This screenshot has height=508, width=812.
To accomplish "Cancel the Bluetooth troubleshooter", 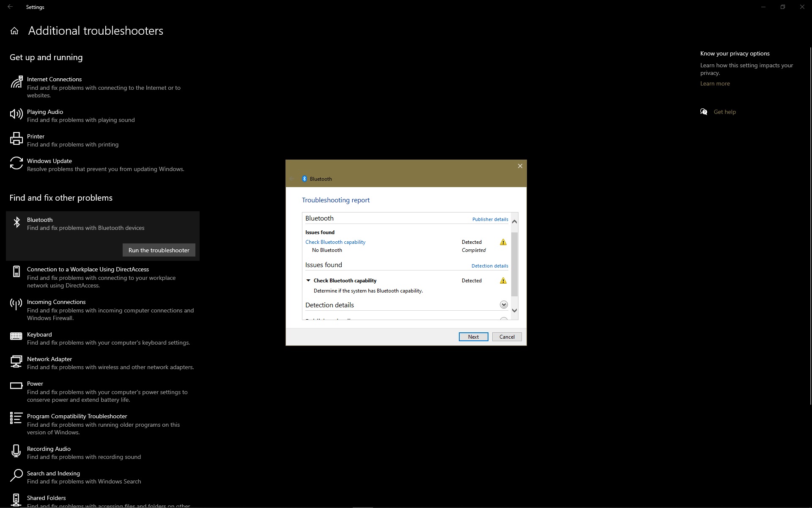I will (x=507, y=337).
